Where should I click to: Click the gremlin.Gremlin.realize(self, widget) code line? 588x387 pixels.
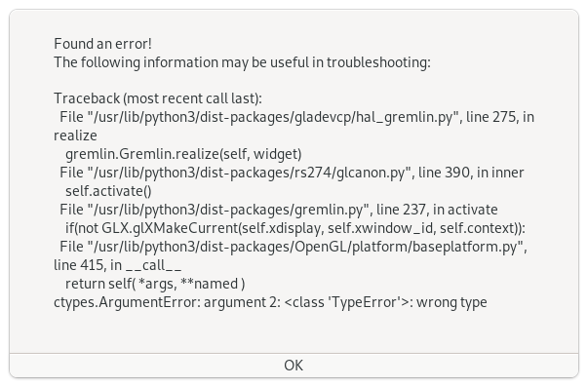pyautogui.click(x=183, y=154)
